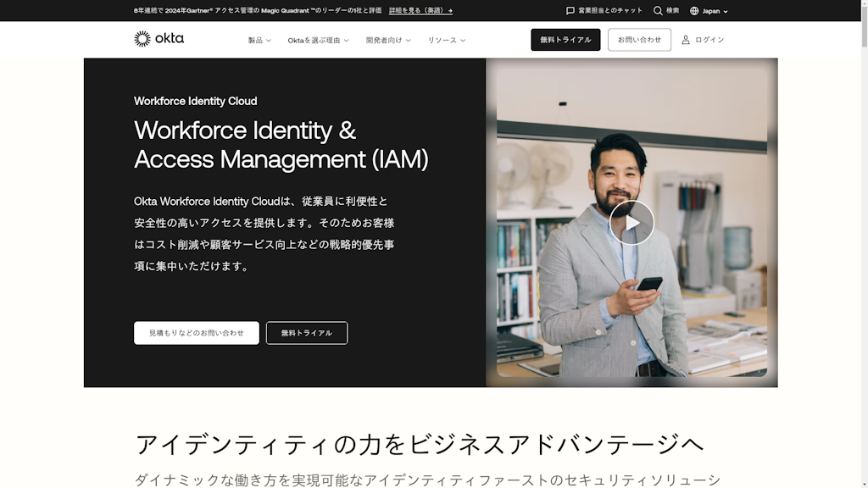
Task: Expand the 製品 dropdown chevron
Action: tap(271, 39)
